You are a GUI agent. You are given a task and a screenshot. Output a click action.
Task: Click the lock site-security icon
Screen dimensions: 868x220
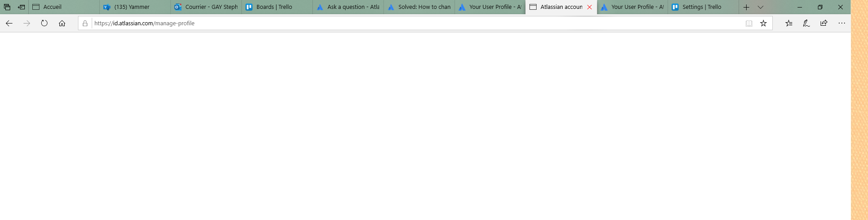[85, 23]
